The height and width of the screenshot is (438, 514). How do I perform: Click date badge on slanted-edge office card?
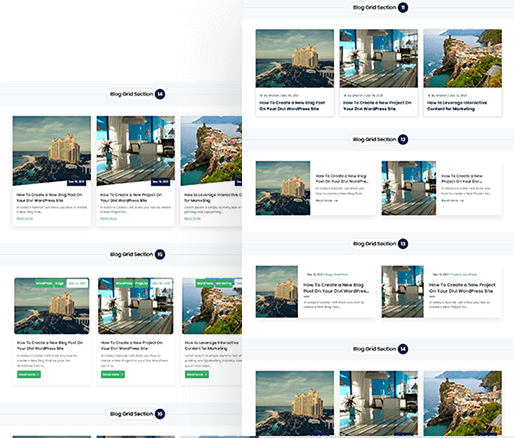[161, 182]
